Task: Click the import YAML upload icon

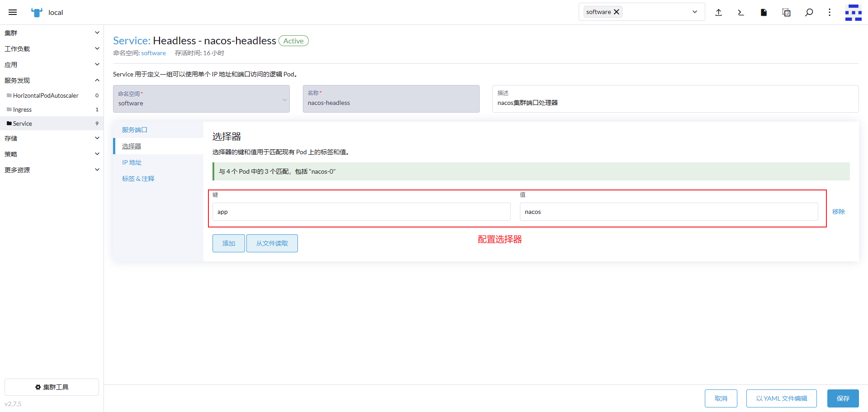Action: [x=718, y=12]
